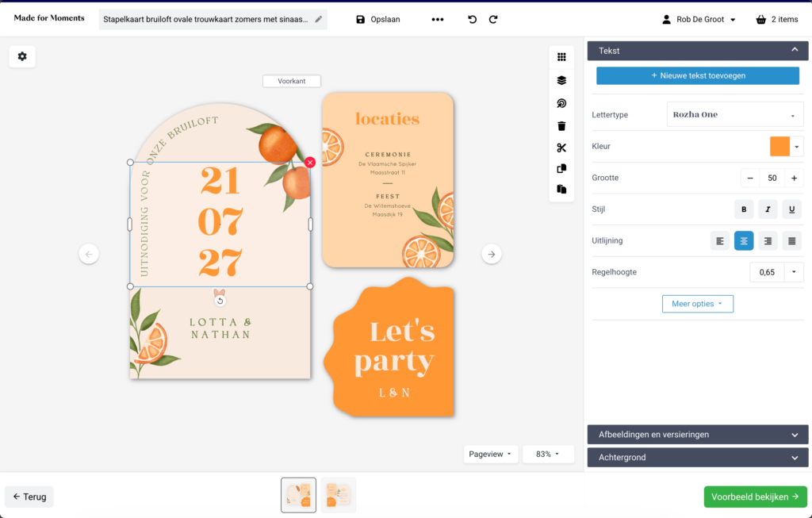Screen dimensions: 812x518
Task: Open the layers stack tool
Action: point(561,80)
